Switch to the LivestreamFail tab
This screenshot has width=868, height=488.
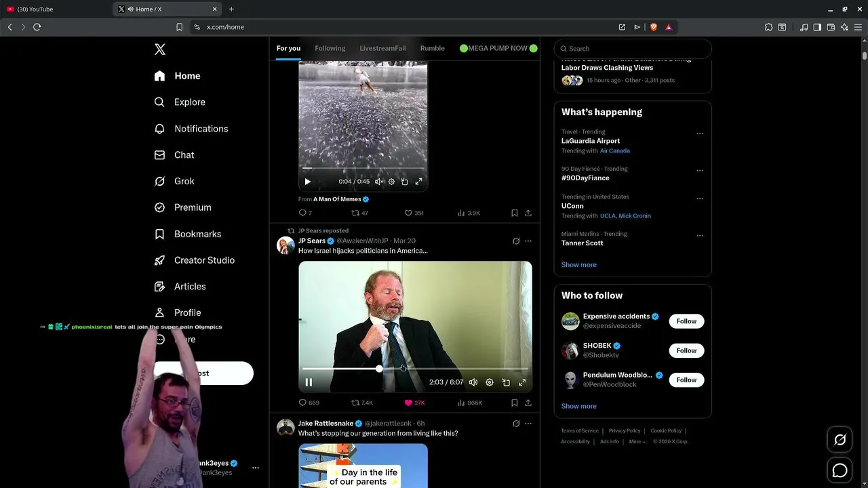point(382,48)
